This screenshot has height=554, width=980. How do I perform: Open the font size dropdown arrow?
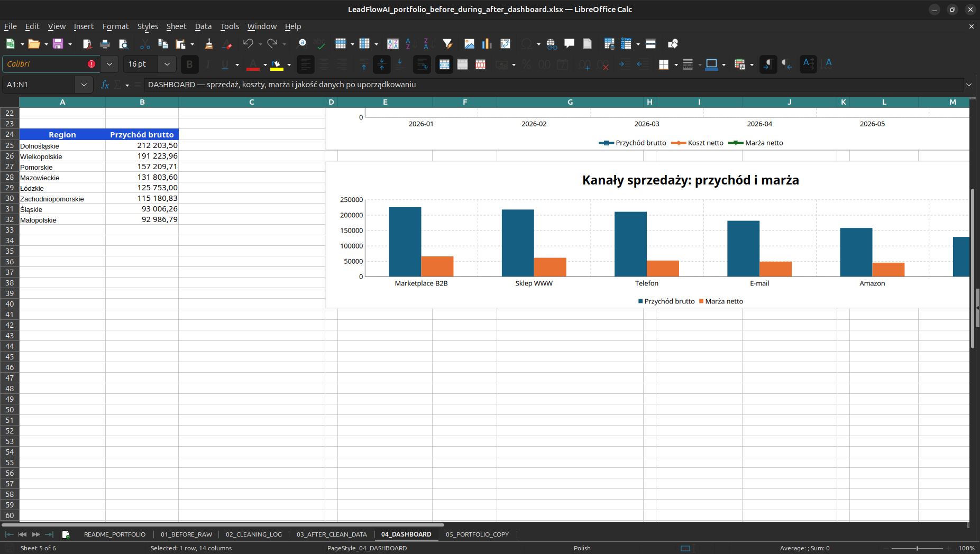(x=167, y=64)
